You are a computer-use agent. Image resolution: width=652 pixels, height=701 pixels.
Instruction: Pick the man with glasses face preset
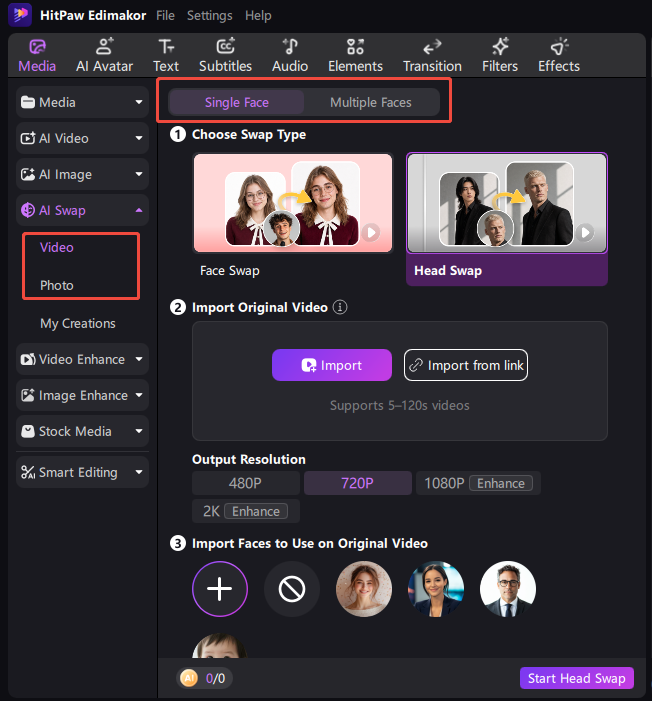click(508, 589)
